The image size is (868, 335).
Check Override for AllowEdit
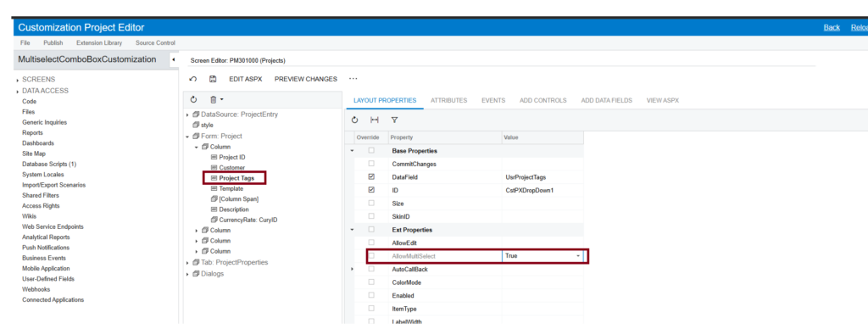pos(371,243)
